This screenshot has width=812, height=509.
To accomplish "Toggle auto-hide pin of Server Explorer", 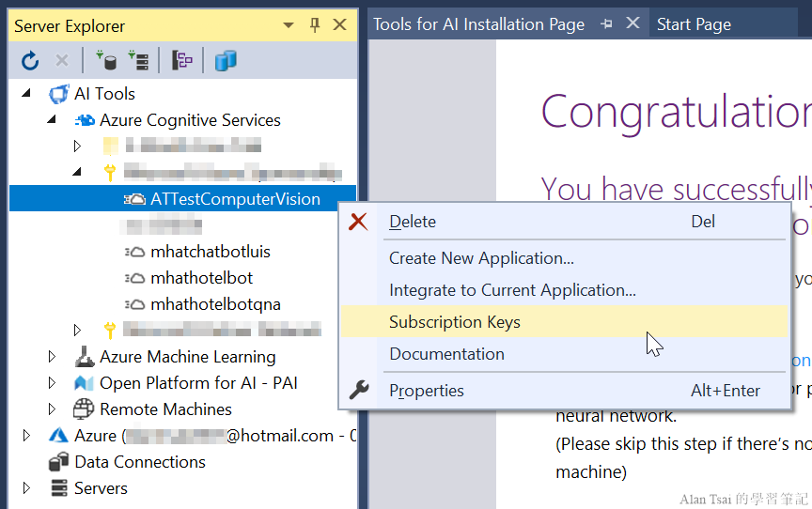I will click(315, 24).
